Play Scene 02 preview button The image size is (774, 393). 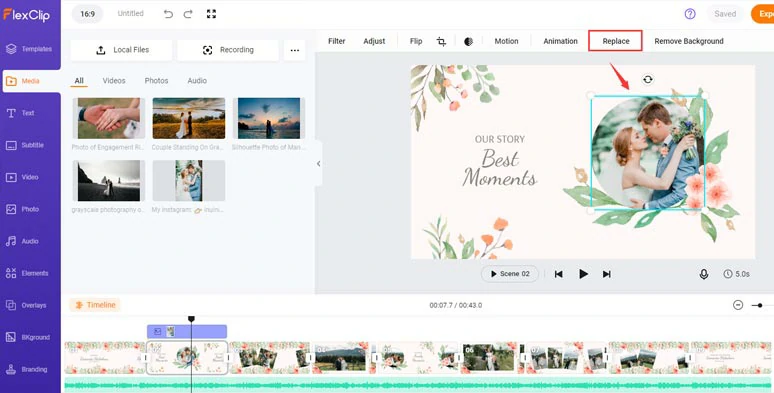(510, 274)
